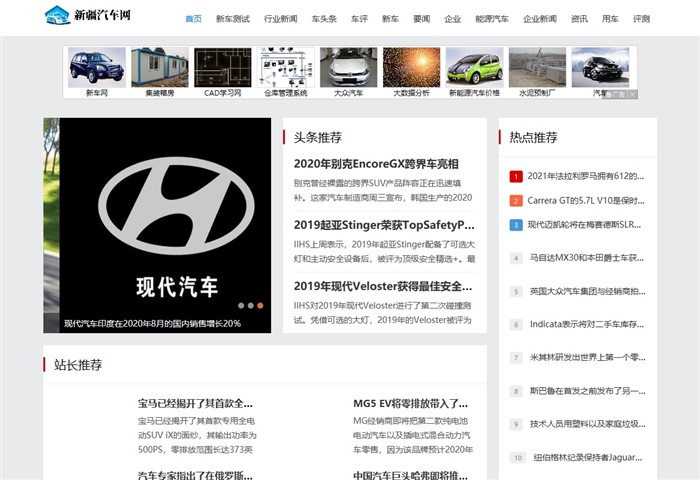
Task: Open 2019起亚Stinger荣获TopSafetyP headline
Action: click(384, 225)
